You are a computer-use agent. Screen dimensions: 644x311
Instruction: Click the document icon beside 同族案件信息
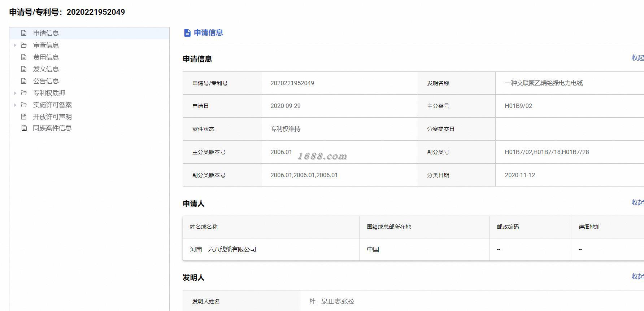(24, 128)
